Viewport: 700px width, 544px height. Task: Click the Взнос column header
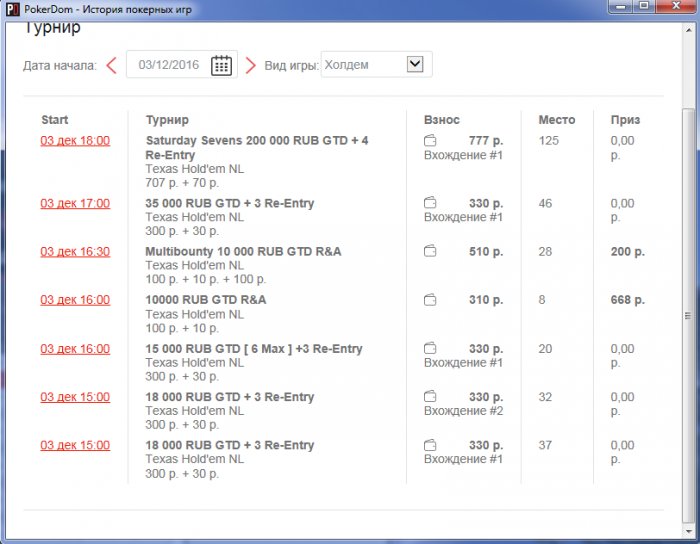[442, 120]
